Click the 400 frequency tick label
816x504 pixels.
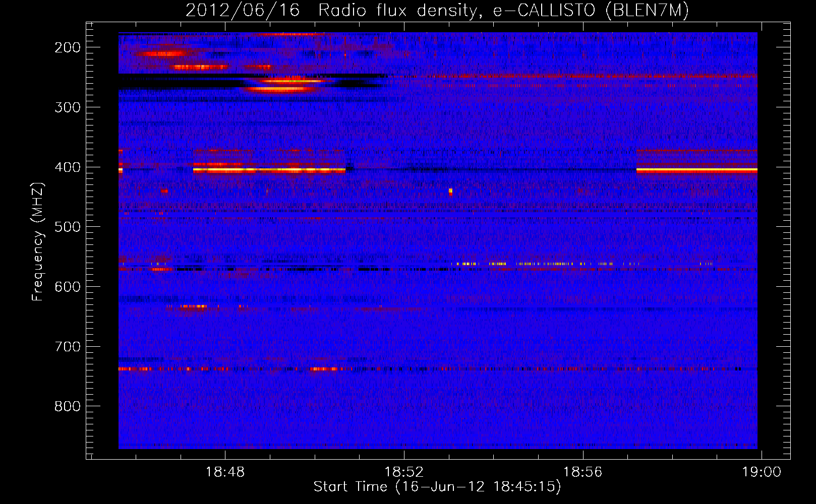[68, 167]
